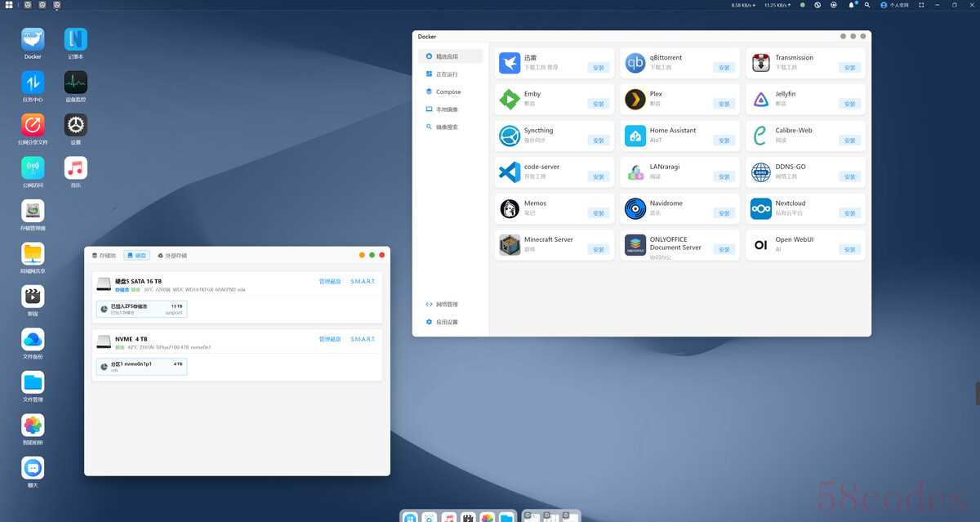Screen dimensions: 980x522
Task: Select 精选应用 in Docker sidebar
Action: [x=451, y=56]
